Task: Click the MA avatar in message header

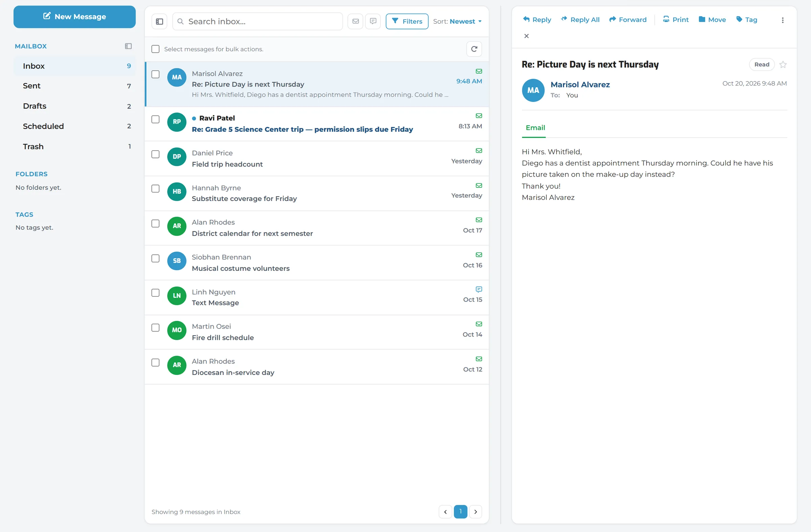Action: [533, 90]
